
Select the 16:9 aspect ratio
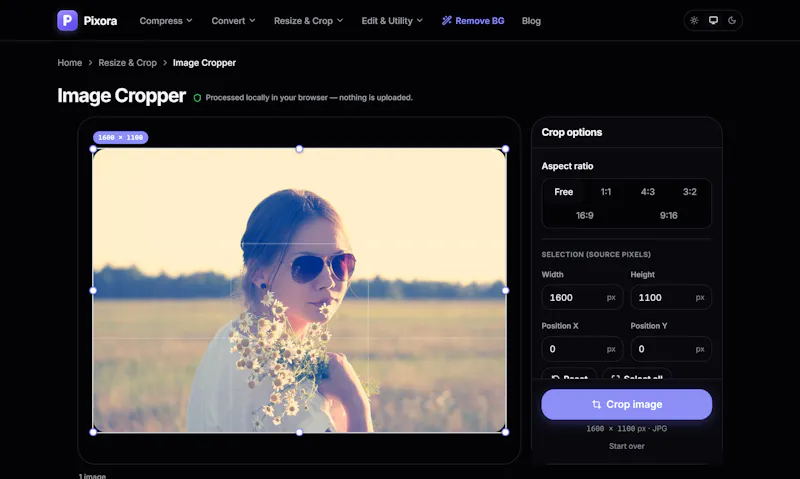pos(585,215)
